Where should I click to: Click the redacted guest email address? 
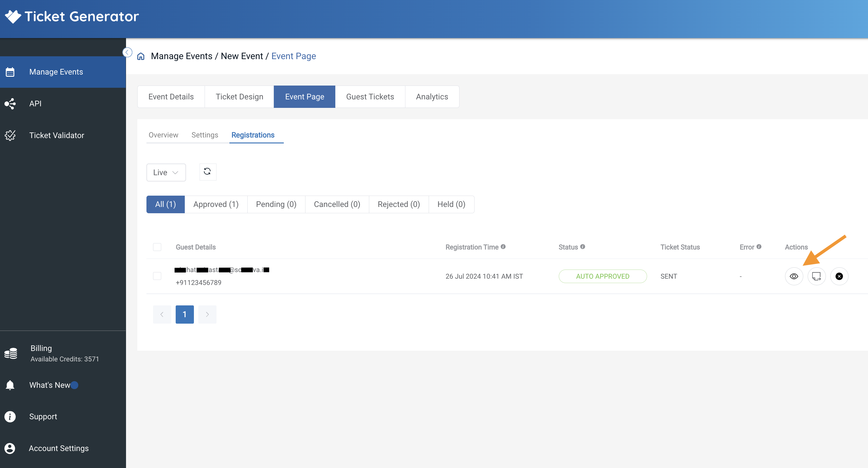[x=222, y=270]
